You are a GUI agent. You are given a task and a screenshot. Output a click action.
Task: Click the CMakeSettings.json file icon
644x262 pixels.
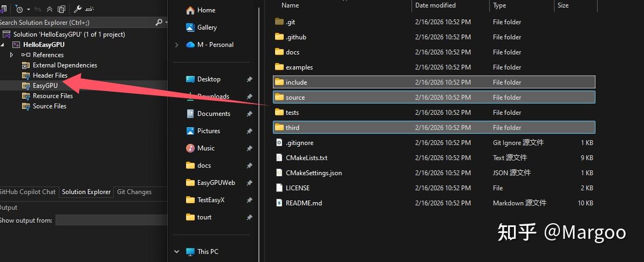pyautogui.click(x=279, y=173)
